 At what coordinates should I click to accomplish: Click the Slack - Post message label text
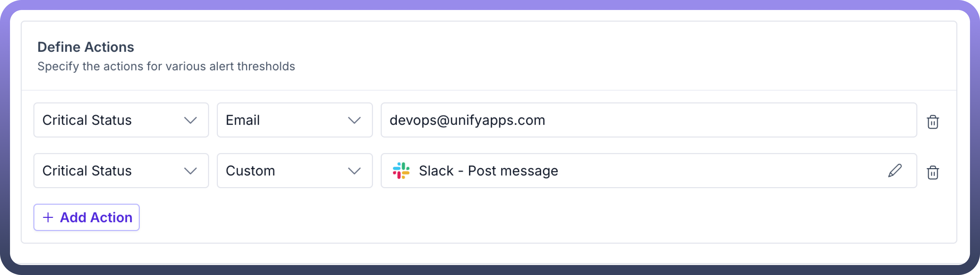[x=488, y=171]
